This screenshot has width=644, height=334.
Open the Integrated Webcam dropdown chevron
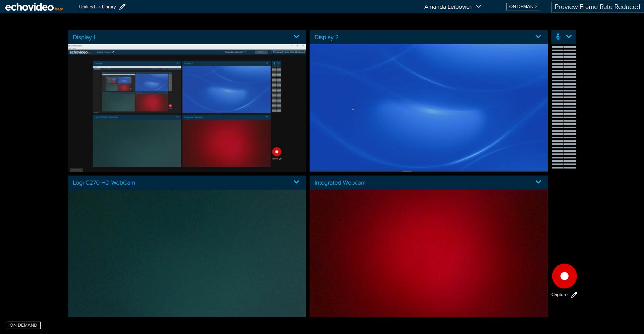tap(538, 182)
